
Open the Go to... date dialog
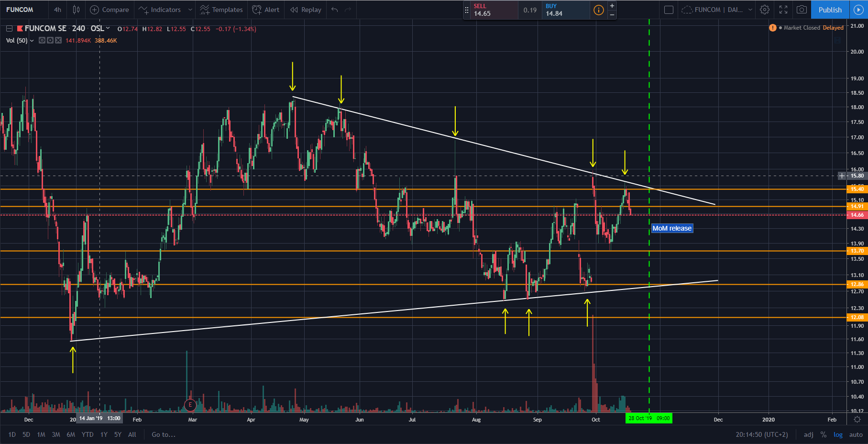point(164,434)
